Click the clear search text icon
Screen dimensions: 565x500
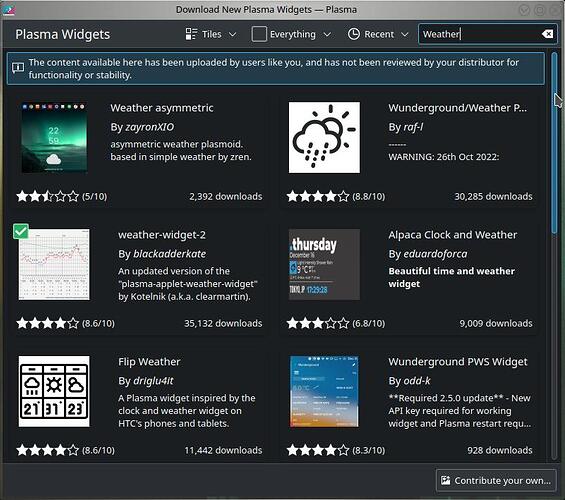(x=547, y=34)
